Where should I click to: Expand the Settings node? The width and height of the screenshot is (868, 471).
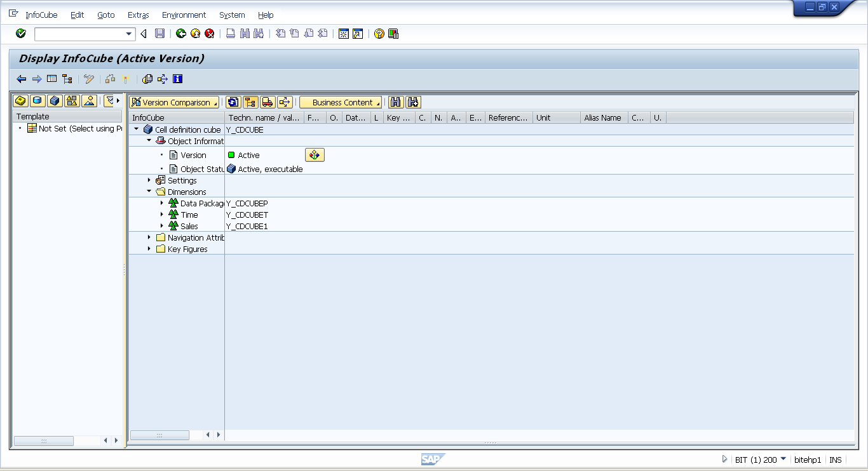(149, 180)
